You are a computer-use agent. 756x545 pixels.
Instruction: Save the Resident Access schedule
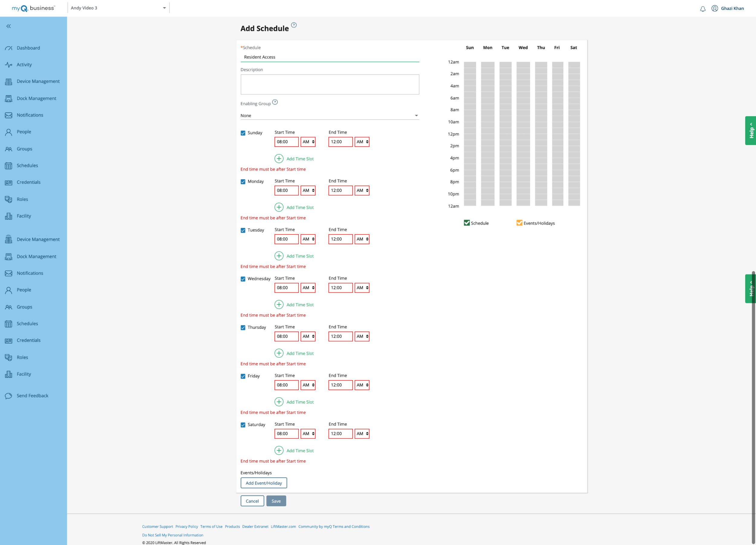pyautogui.click(x=276, y=501)
